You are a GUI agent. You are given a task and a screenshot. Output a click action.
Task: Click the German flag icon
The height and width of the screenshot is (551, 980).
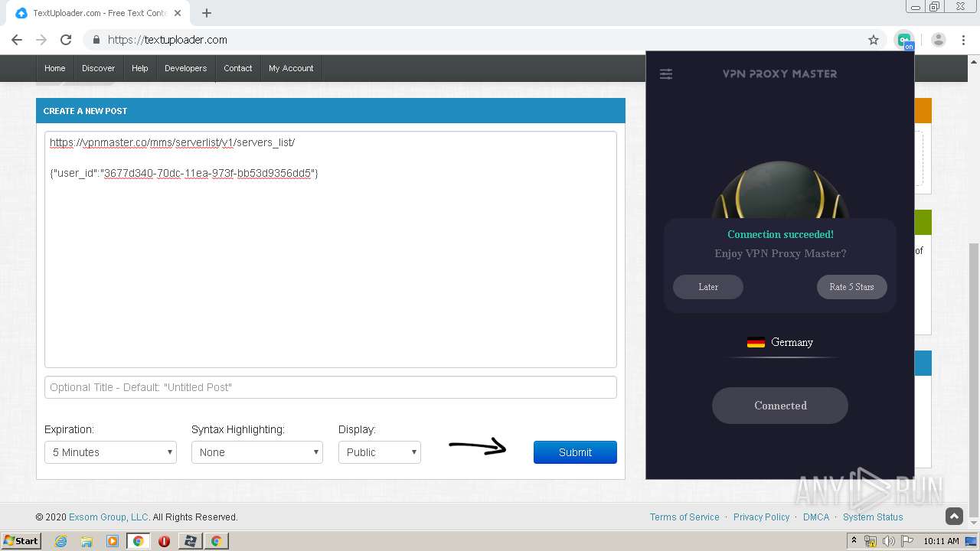pyautogui.click(x=756, y=342)
